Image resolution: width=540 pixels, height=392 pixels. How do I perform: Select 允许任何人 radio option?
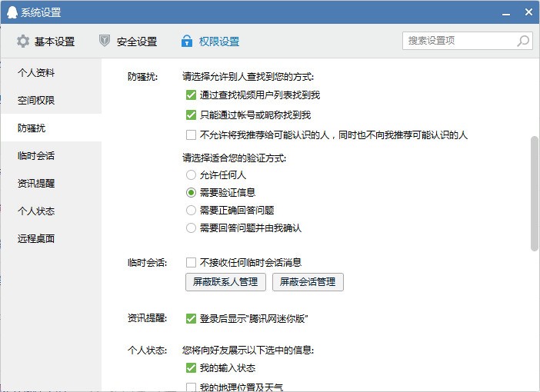pyautogui.click(x=191, y=174)
